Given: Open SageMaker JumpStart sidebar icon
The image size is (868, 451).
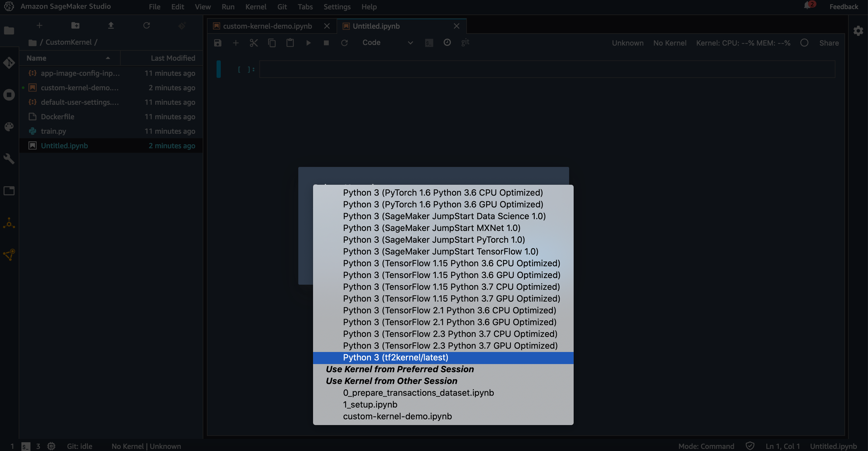Looking at the screenshot, I should coord(9,223).
